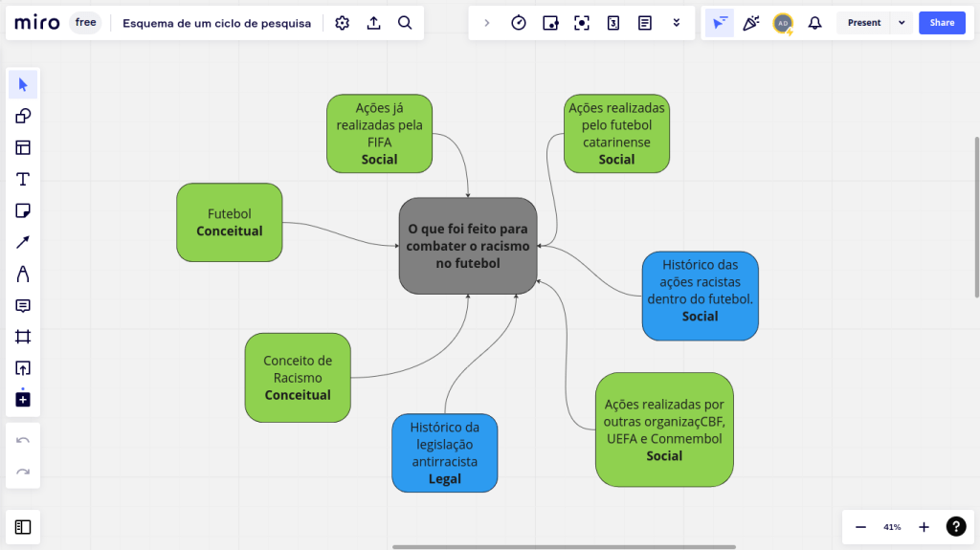Select the frame tool

click(23, 337)
